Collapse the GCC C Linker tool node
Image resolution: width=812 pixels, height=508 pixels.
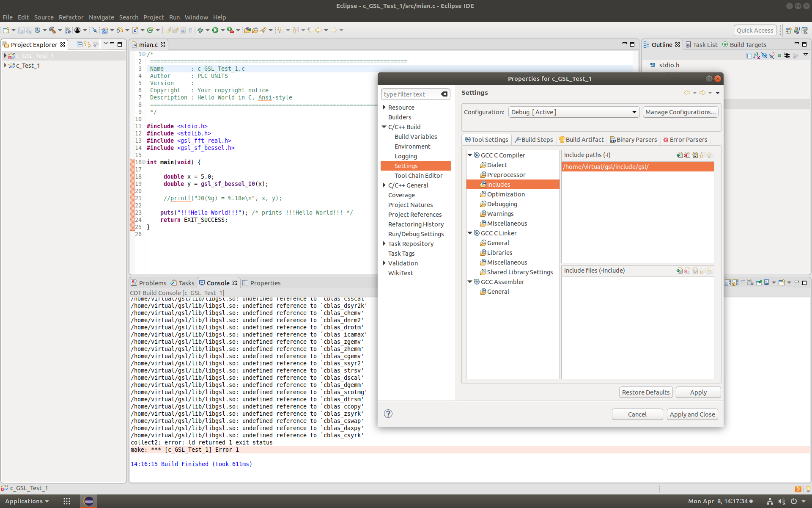click(470, 233)
